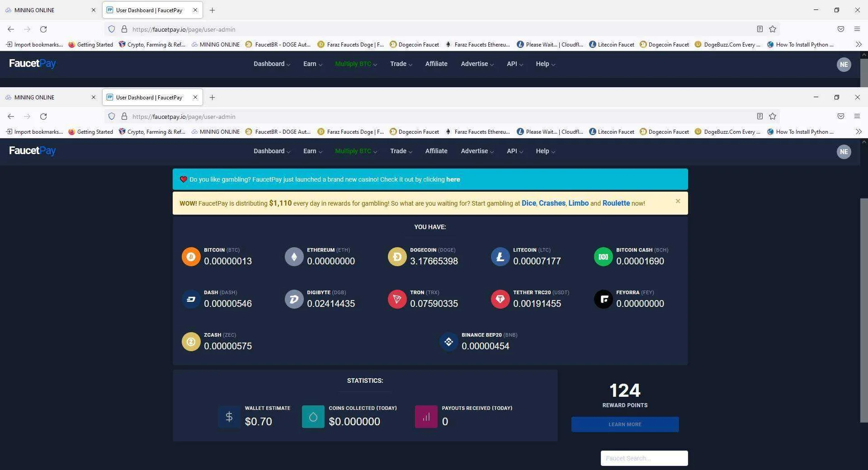Image resolution: width=868 pixels, height=470 pixels.
Task: Click the Tether TRC20 coin icon
Action: 500,299
